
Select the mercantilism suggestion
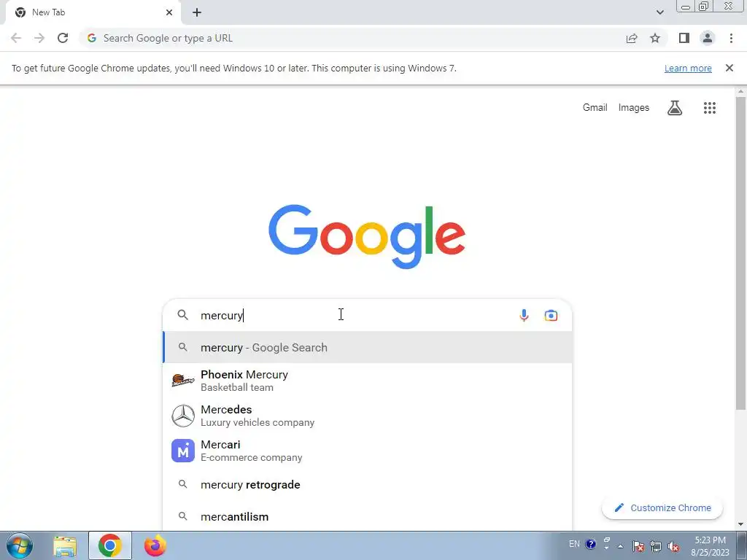pyautogui.click(x=368, y=517)
